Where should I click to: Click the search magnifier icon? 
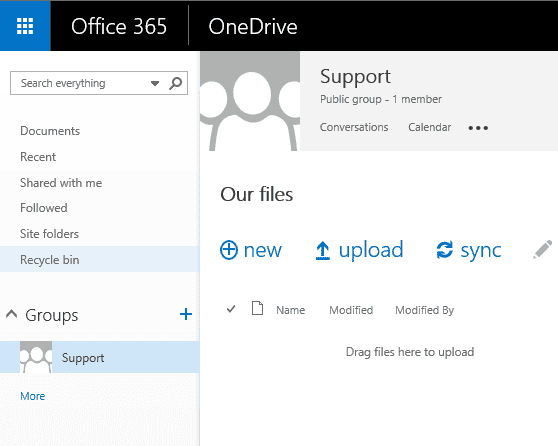[175, 83]
